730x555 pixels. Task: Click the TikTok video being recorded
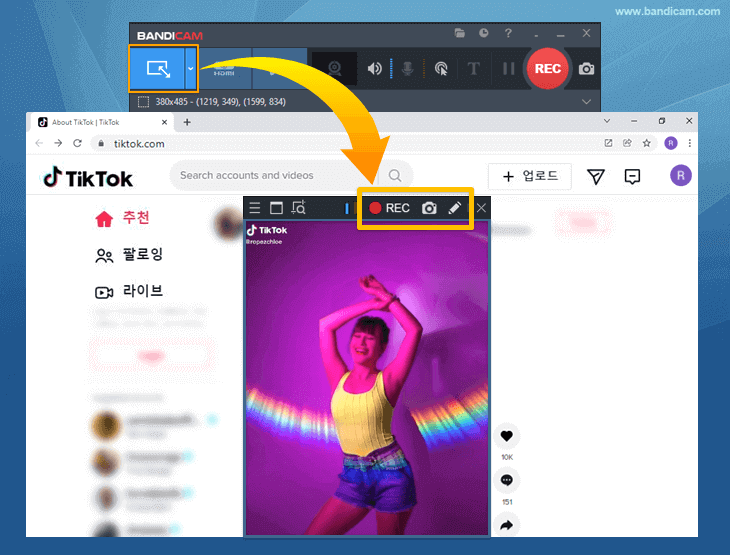point(367,378)
